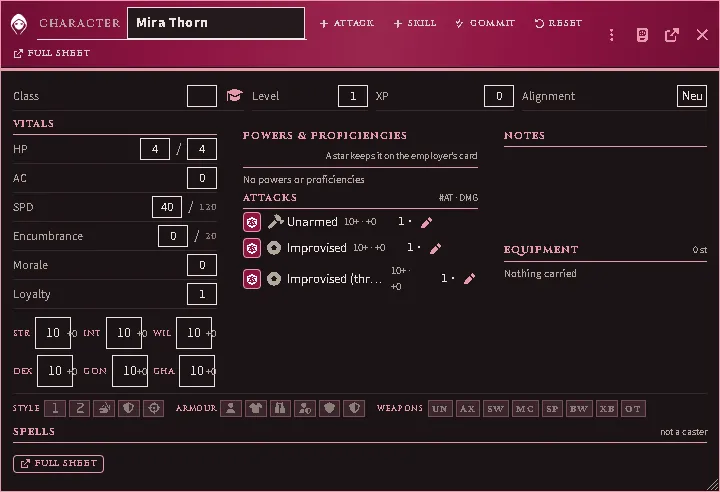Viewport: 720px width, 492px height.
Task: Click the AC value field
Action: tap(202, 178)
